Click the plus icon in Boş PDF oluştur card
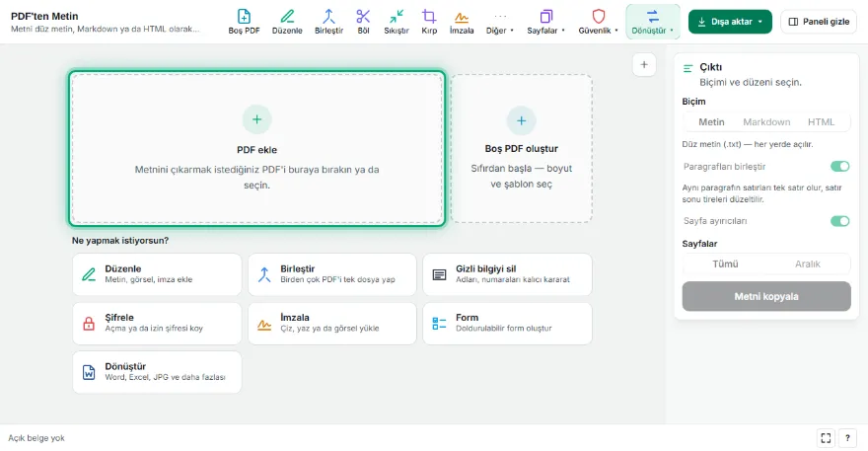Screen dimensions: 868x451 point(522,120)
